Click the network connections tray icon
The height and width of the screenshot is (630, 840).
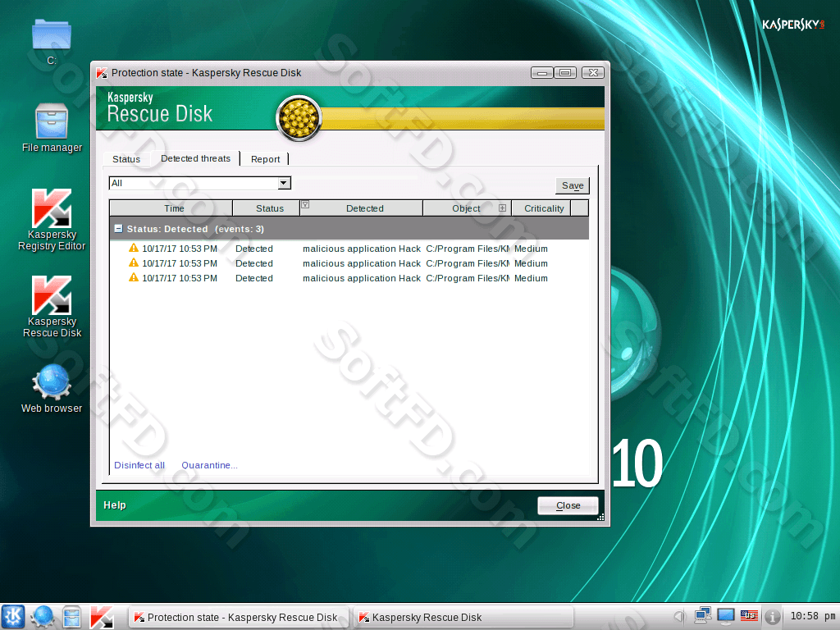pyautogui.click(x=702, y=615)
